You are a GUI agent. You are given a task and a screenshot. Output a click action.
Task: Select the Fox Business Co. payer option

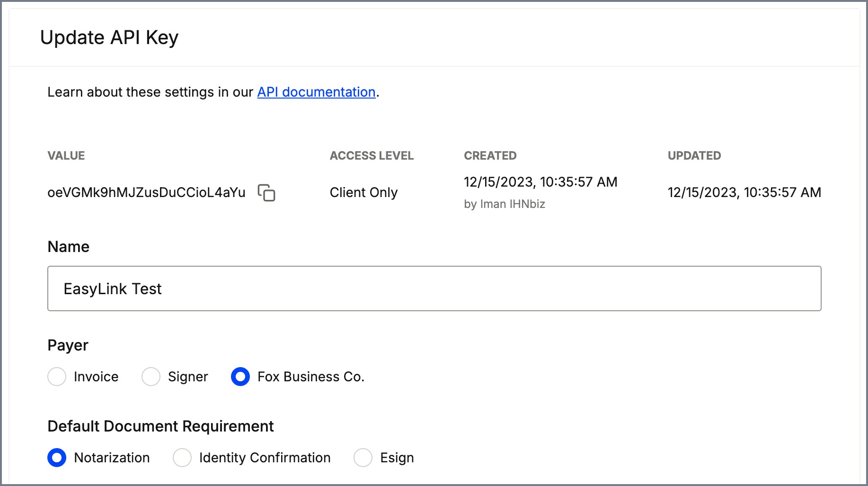(240, 377)
